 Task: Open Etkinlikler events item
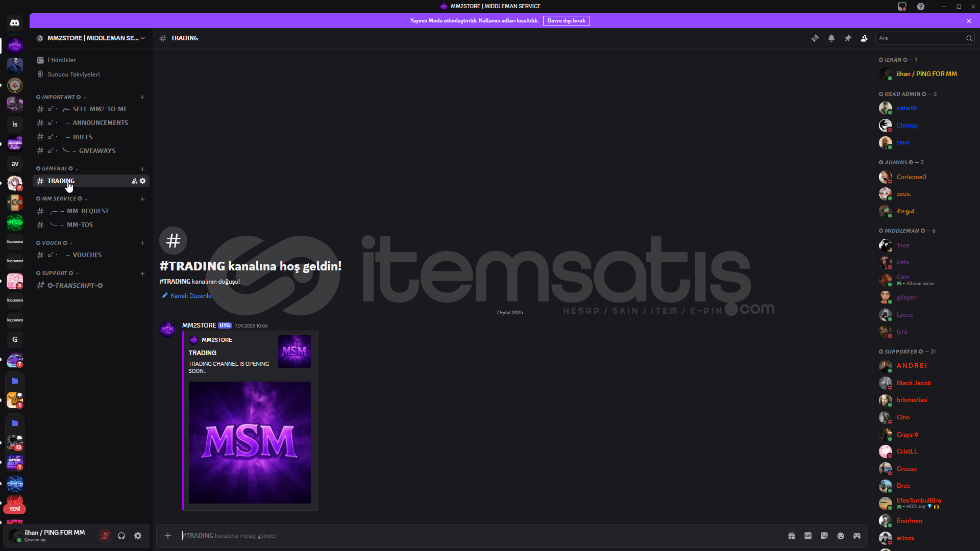[91, 60]
